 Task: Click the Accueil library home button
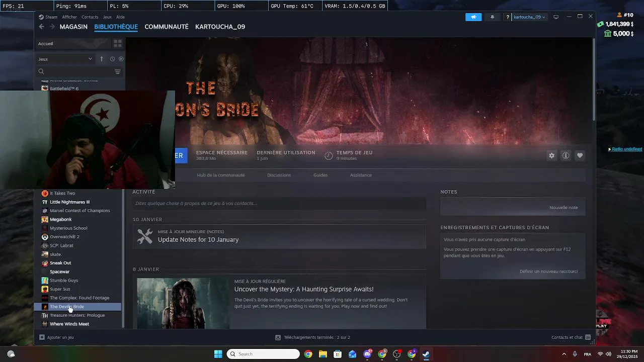pos(73,44)
